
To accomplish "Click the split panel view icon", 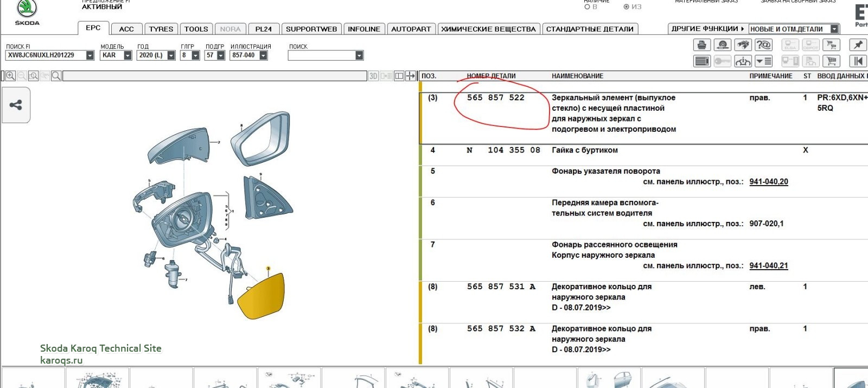I will (x=399, y=76).
